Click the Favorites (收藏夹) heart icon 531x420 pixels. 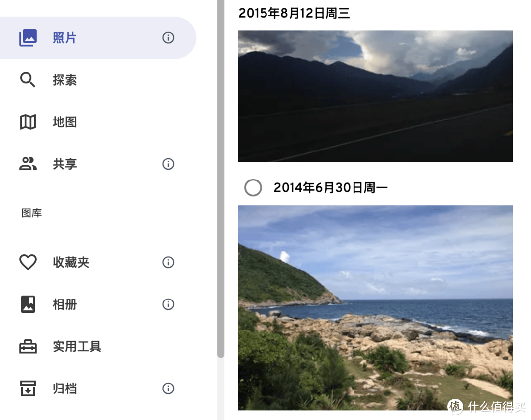[28, 262]
